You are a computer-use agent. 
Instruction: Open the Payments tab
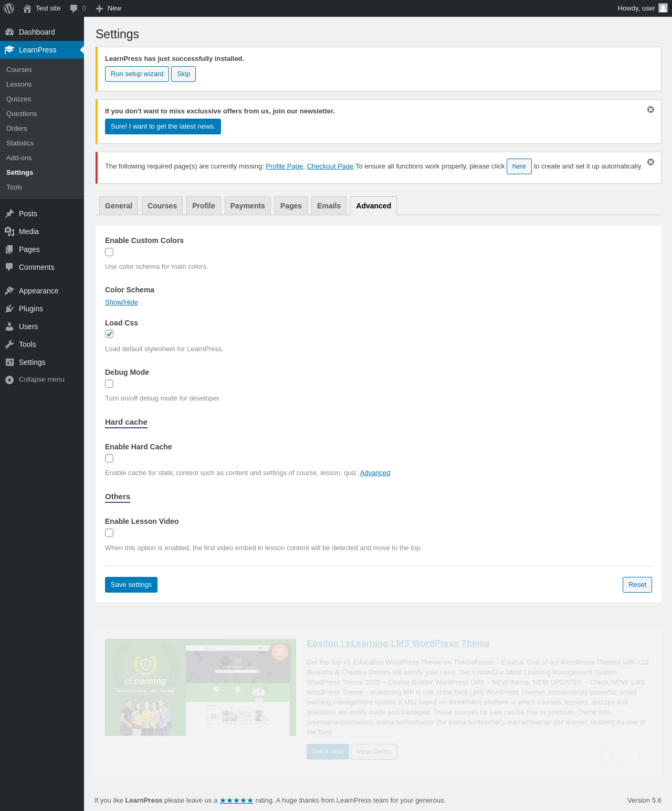tap(248, 206)
